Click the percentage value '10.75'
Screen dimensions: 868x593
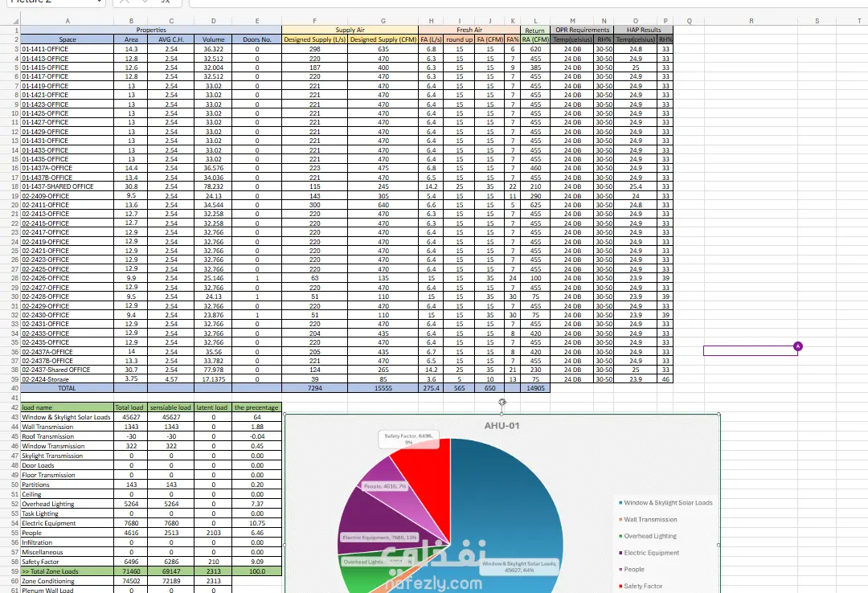tap(257, 523)
